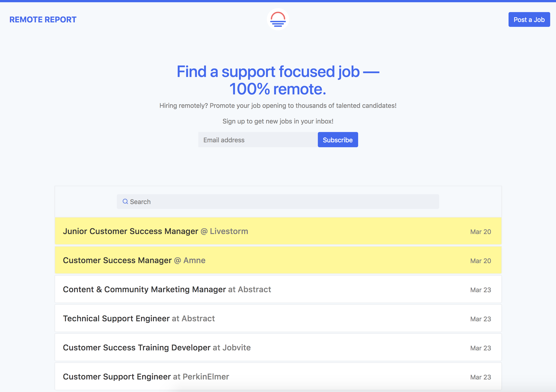
Task: Click 'Sign up to get new jobs' text
Action: tap(278, 121)
